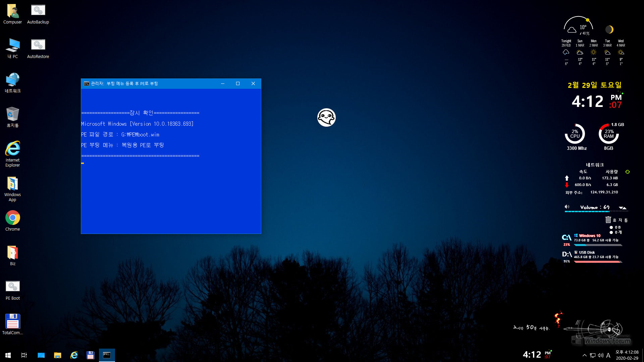
Task: Select the Wed 4 MAR forecast
Action: coord(621,52)
